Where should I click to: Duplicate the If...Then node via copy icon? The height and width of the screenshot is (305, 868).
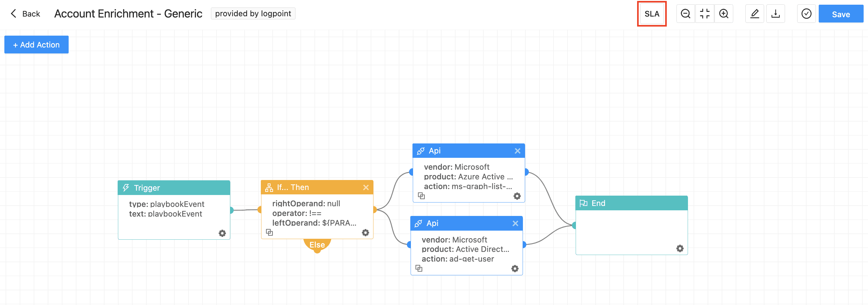269,232
